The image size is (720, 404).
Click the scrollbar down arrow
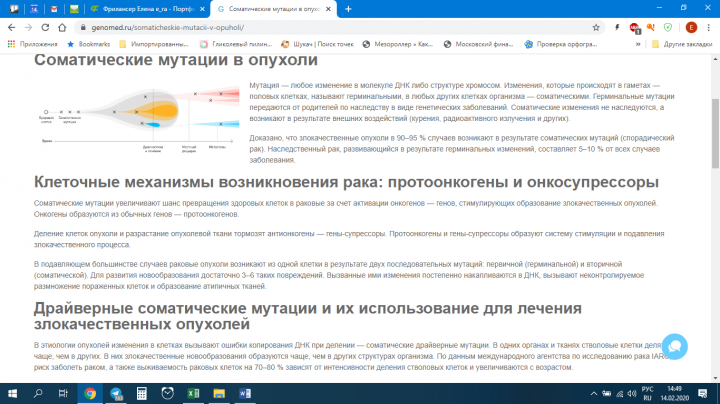pyautogui.click(x=715, y=378)
